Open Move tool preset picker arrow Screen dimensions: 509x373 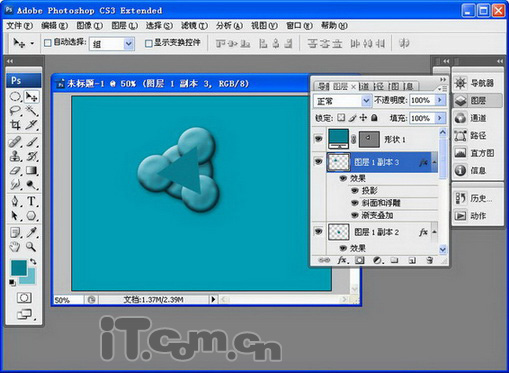[x=32, y=43]
